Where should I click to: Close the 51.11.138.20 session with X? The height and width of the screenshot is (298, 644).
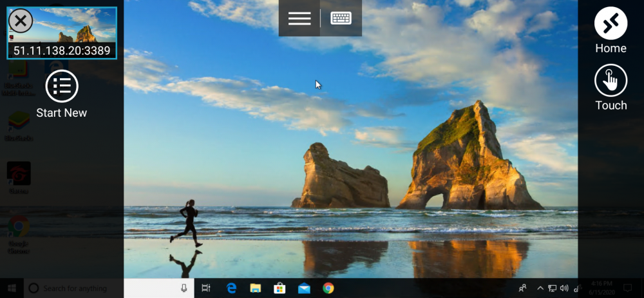click(x=21, y=21)
